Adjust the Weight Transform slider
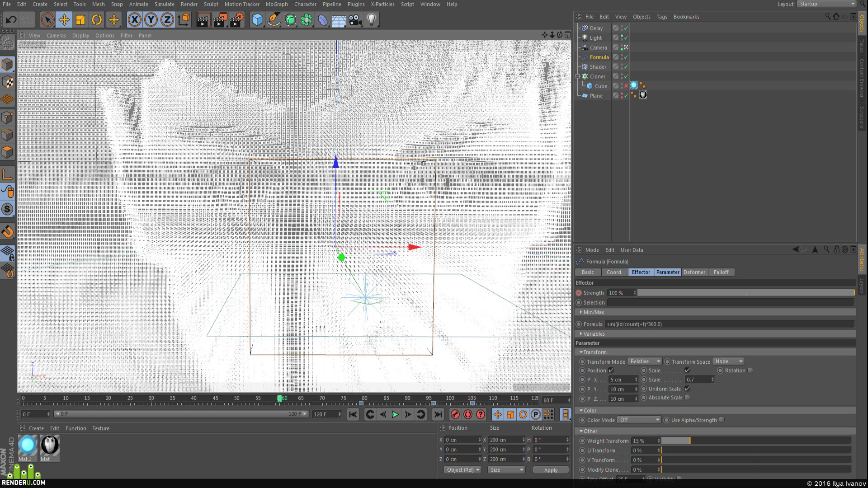 tap(756, 441)
